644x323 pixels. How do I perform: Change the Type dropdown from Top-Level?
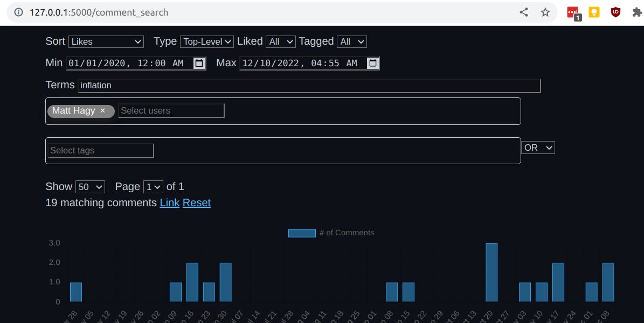click(x=206, y=41)
